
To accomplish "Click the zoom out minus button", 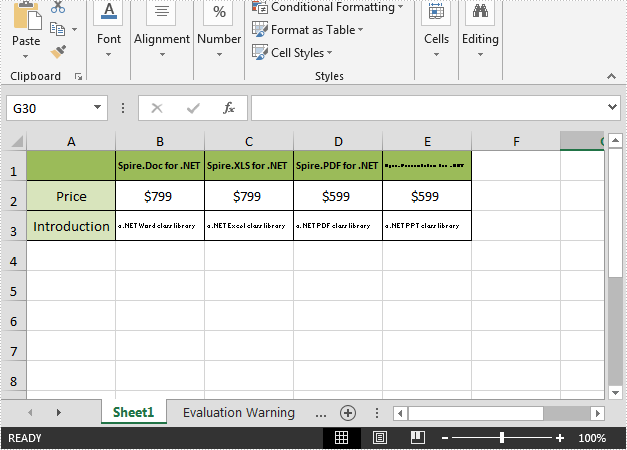I will (x=445, y=438).
